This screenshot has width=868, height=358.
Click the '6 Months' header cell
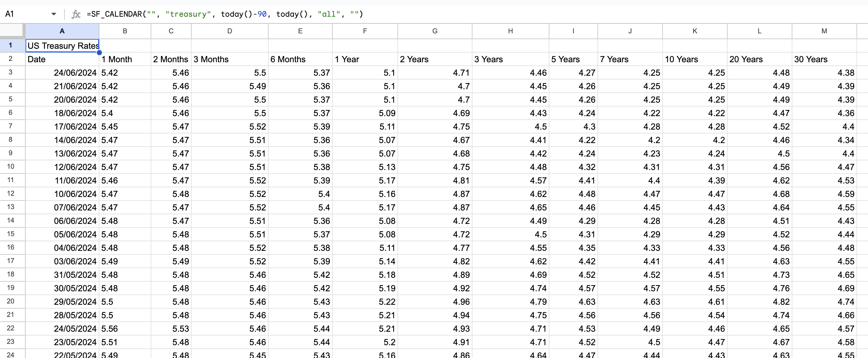(x=300, y=59)
